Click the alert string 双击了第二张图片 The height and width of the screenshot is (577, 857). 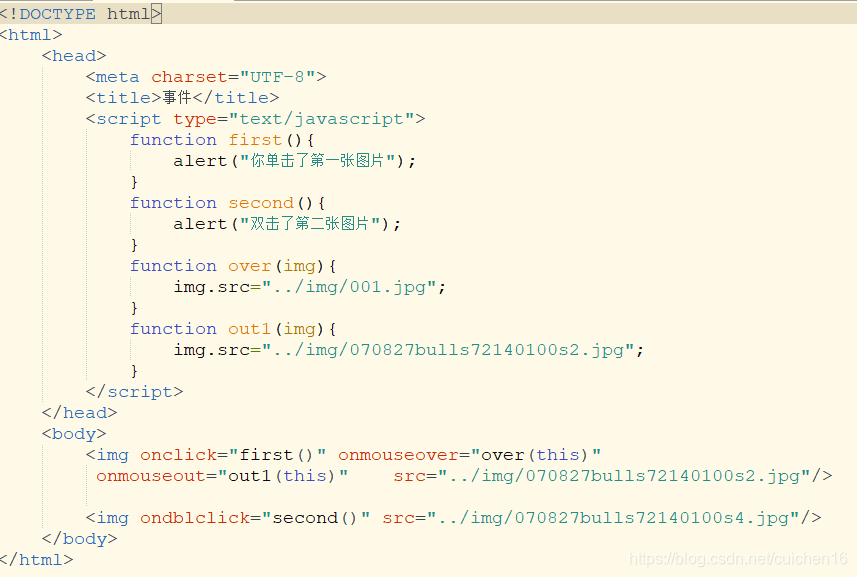click(310, 223)
